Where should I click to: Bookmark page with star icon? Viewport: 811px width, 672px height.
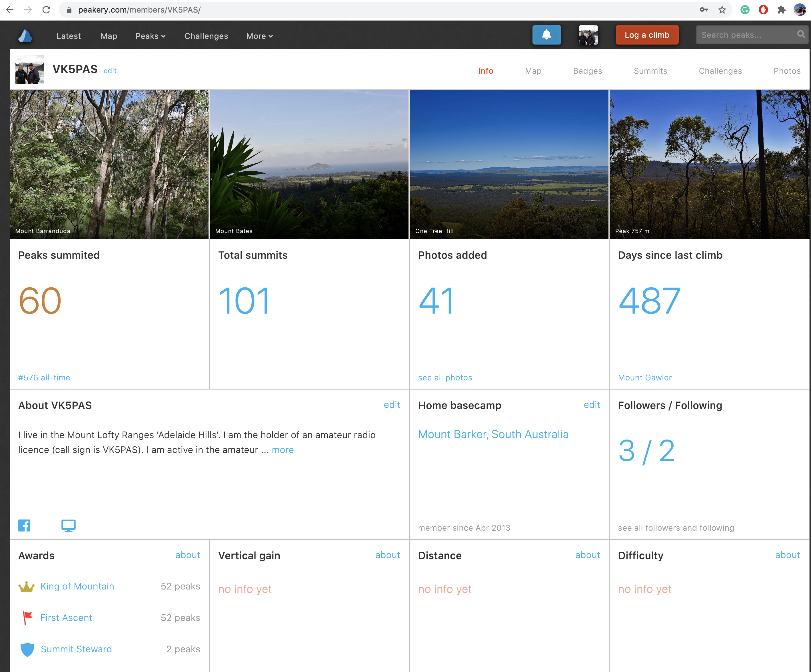coord(722,10)
